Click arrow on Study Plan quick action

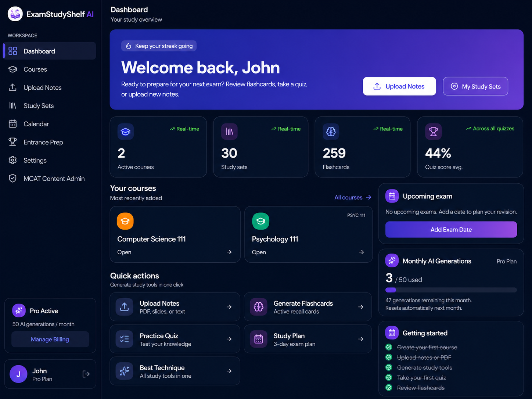pyautogui.click(x=361, y=339)
